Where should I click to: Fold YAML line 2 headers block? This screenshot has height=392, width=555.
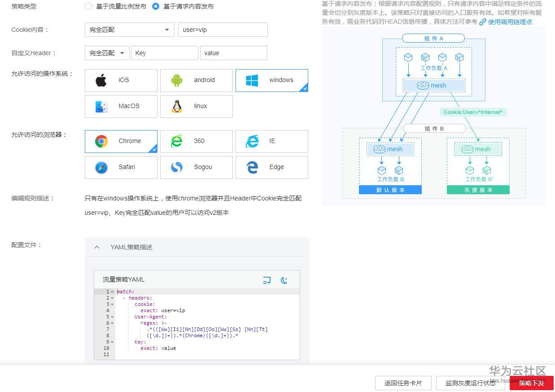(x=112, y=298)
